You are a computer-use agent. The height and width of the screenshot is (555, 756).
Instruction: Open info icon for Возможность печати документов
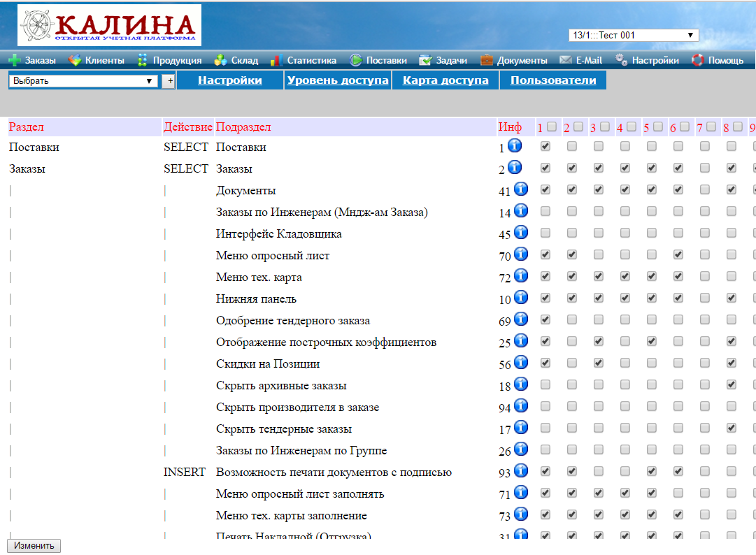pyautogui.click(x=521, y=470)
